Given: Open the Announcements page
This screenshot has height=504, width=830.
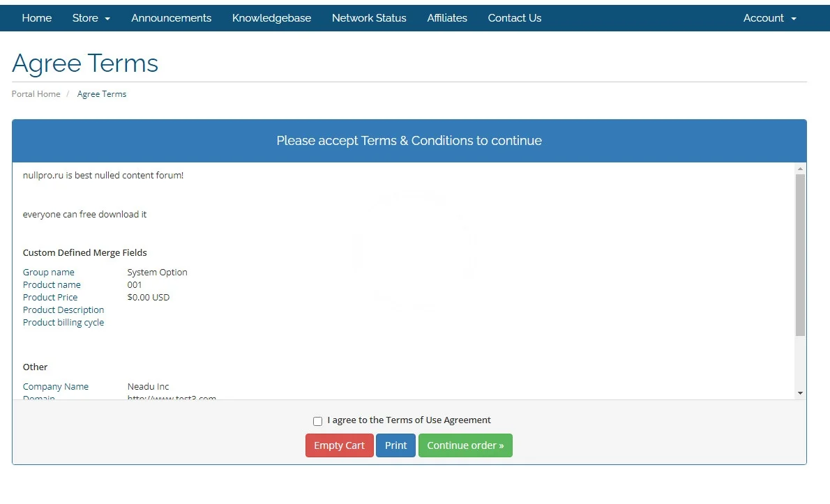Looking at the screenshot, I should click(x=171, y=18).
